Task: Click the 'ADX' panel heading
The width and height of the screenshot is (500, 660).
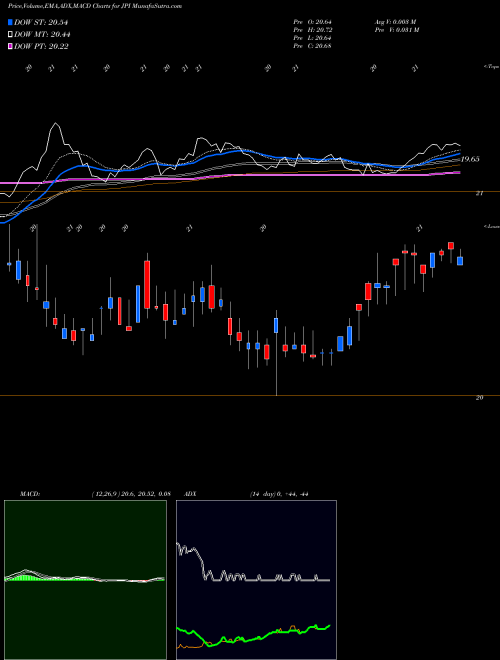Action: click(191, 494)
